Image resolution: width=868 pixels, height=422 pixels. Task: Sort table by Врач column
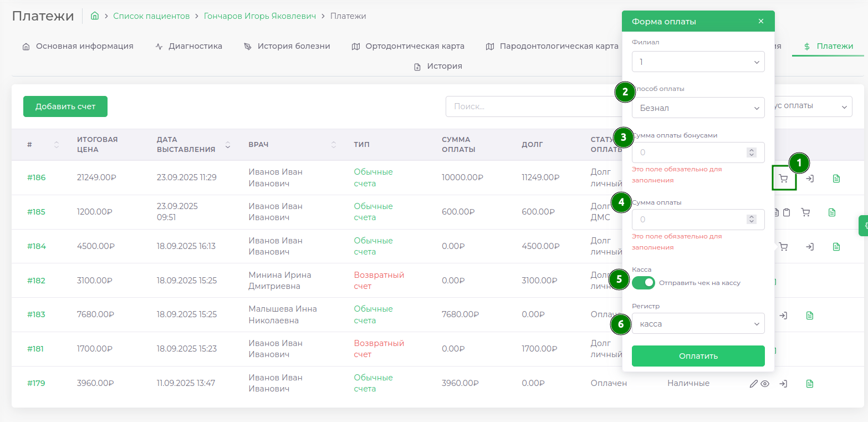333,145
